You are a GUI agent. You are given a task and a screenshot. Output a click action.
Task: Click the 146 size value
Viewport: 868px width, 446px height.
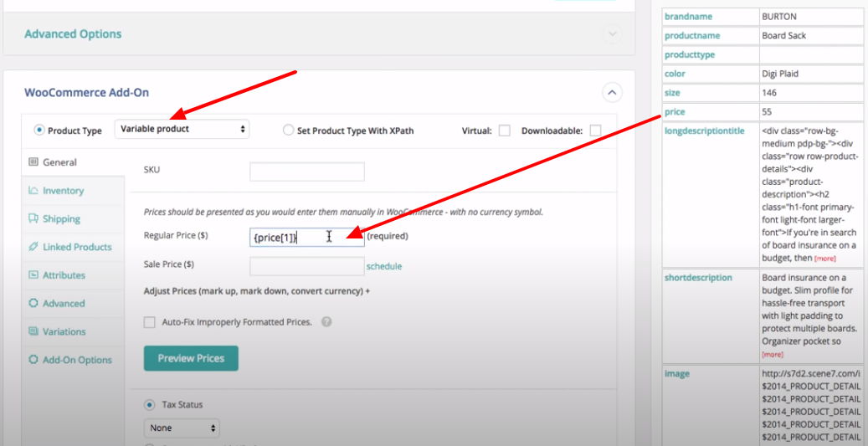[x=769, y=92]
